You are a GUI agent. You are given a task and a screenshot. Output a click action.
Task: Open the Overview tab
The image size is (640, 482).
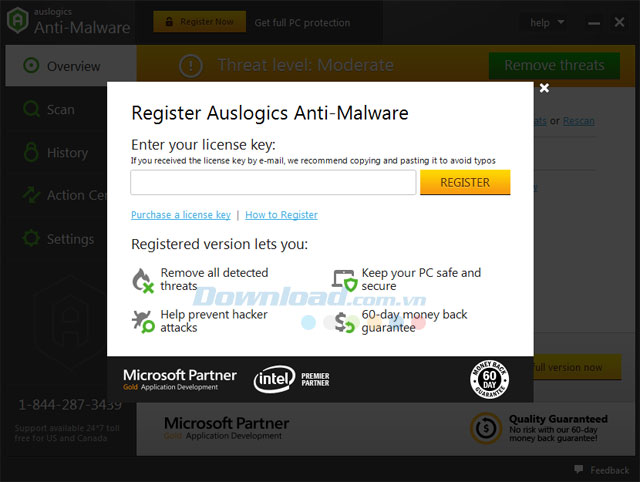[x=71, y=66]
